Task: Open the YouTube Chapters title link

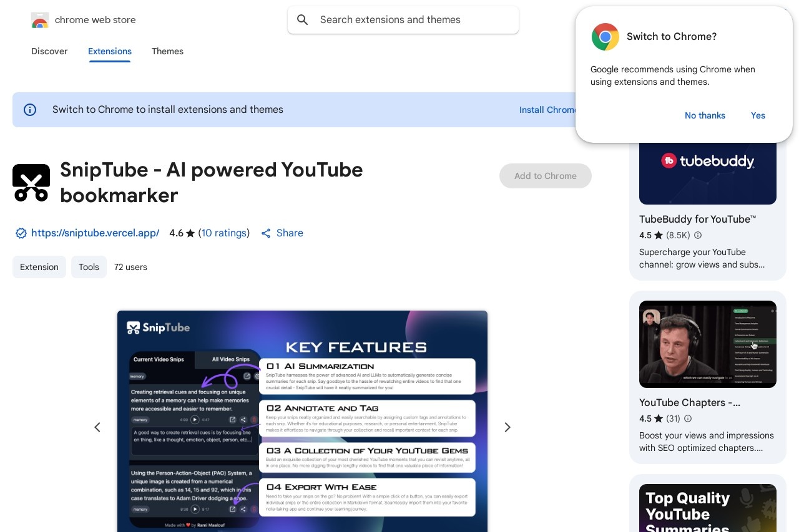Action: point(690,403)
